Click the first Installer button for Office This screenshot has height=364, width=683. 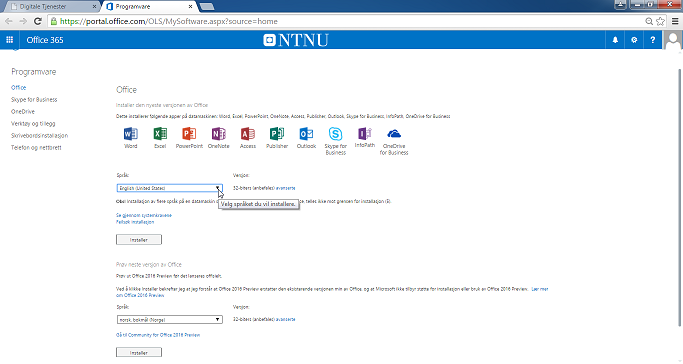(x=139, y=239)
